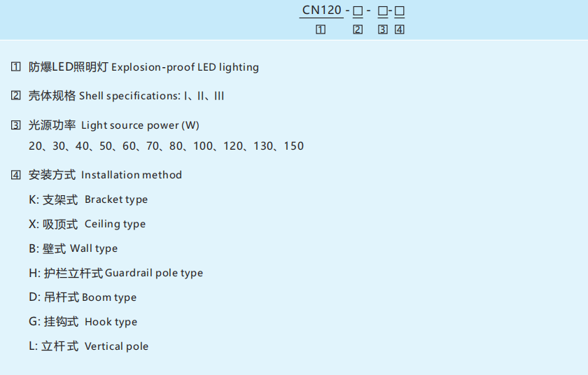Image resolution: width=588 pixels, height=375 pixels.
Task: Click boxed number 3 in the header code legend
Action: pyautogui.click(x=382, y=29)
